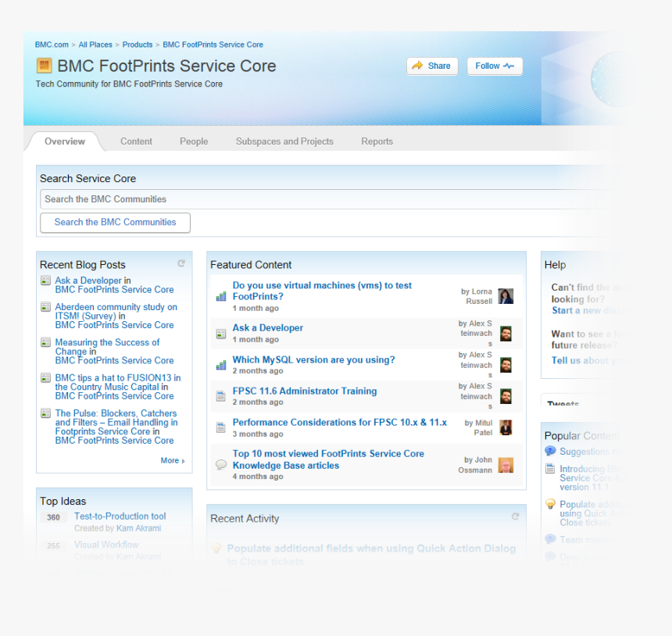Screen dimensions: 672x636
Task: Refresh the Recent Blog Posts widget
Action: (x=181, y=263)
